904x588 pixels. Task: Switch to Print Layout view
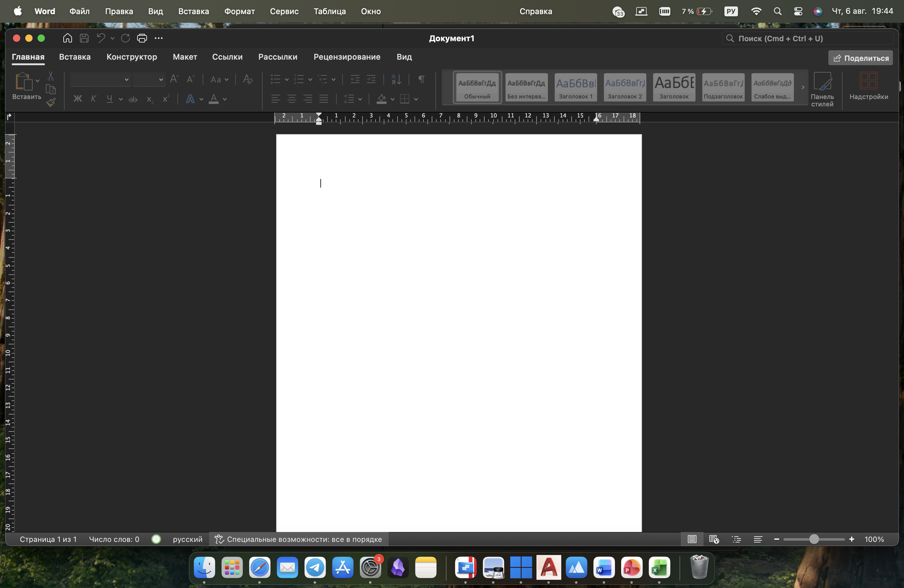point(692,539)
